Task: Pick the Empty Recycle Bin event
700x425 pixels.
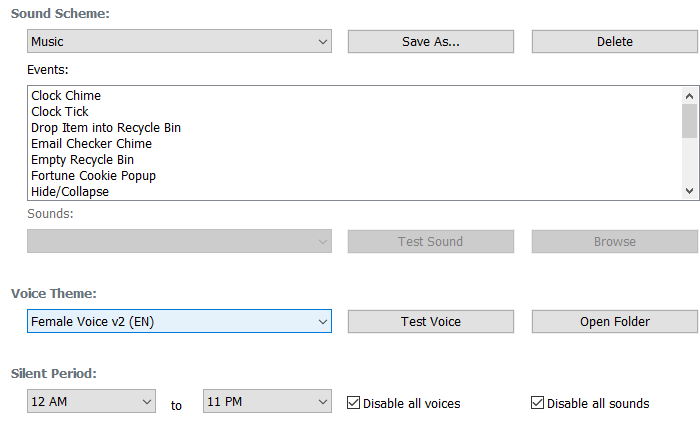Action: click(x=82, y=160)
